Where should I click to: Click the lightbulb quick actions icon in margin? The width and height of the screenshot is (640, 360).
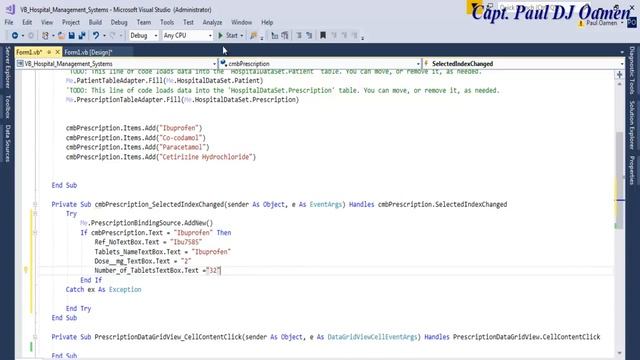click(x=26, y=270)
